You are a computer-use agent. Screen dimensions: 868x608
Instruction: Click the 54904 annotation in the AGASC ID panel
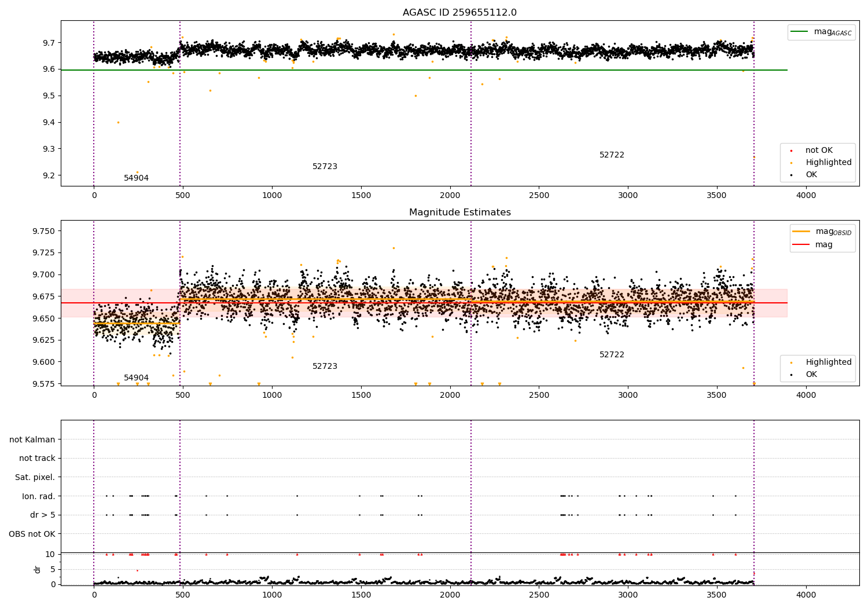tap(136, 178)
